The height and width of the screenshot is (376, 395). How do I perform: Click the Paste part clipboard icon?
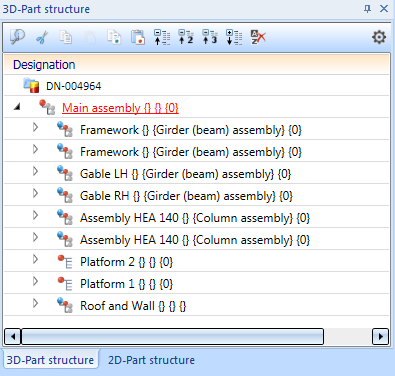click(138, 37)
